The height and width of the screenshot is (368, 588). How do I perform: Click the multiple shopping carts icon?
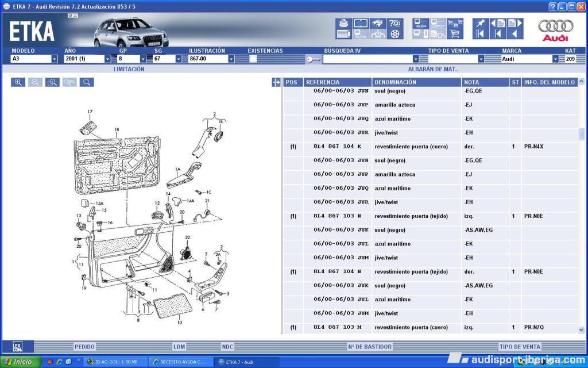pyautogui.click(x=455, y=23)
